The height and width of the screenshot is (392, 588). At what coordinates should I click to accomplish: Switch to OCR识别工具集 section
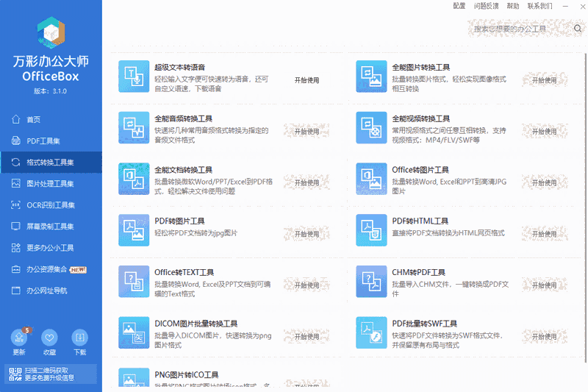[x=51, y=204]
